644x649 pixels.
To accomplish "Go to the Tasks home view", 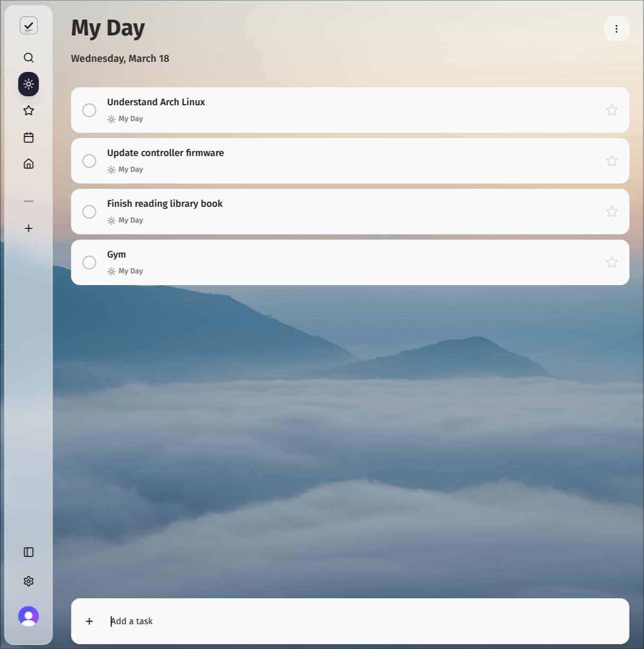I will 29,163.
